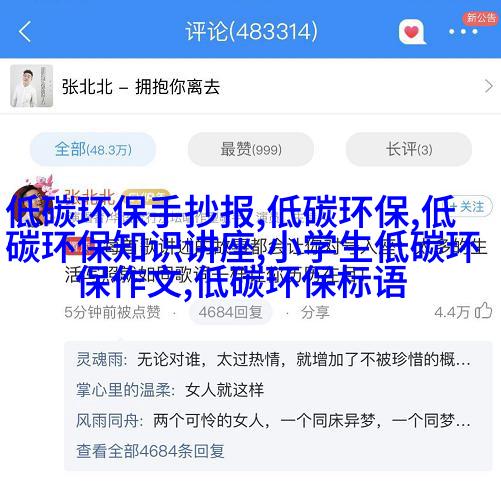Expand the 4684回复 replies pill
This screenshot has height=485, width=501.
tap(230, 312)
